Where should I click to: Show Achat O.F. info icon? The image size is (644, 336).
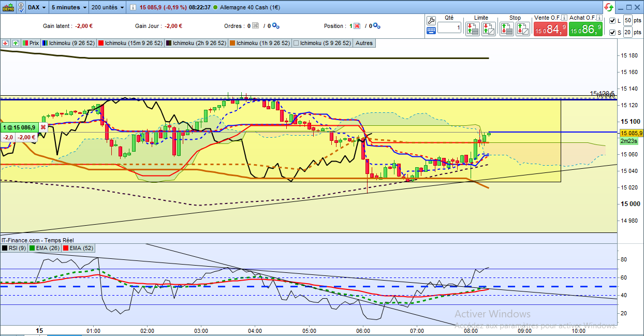click(599, 18)
